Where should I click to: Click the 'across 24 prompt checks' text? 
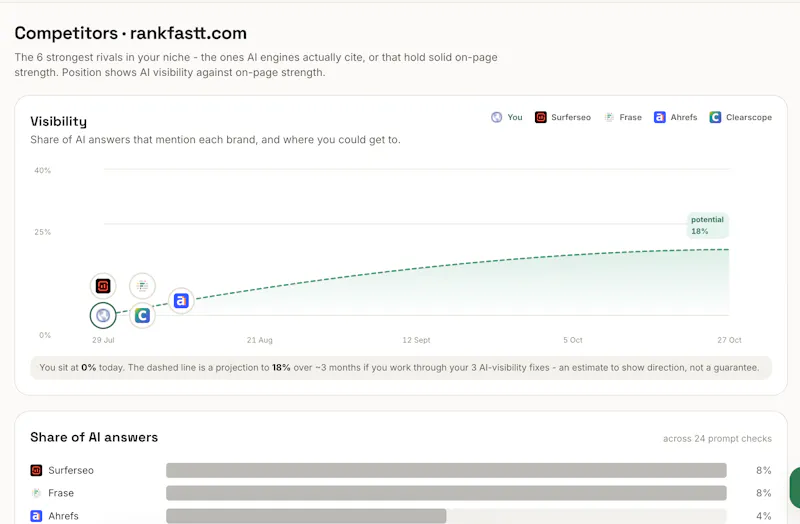(717, 439)
